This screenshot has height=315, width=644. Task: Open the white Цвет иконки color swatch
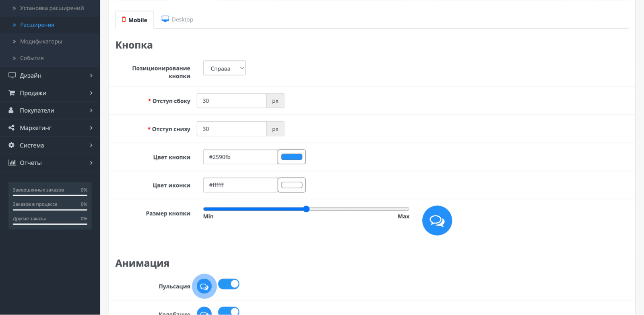(292, 185)
